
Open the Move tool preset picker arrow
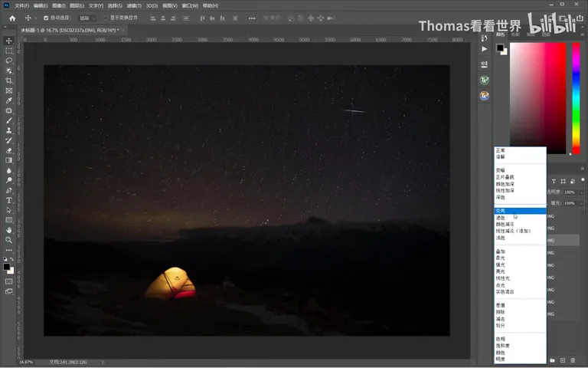point(36,18)
